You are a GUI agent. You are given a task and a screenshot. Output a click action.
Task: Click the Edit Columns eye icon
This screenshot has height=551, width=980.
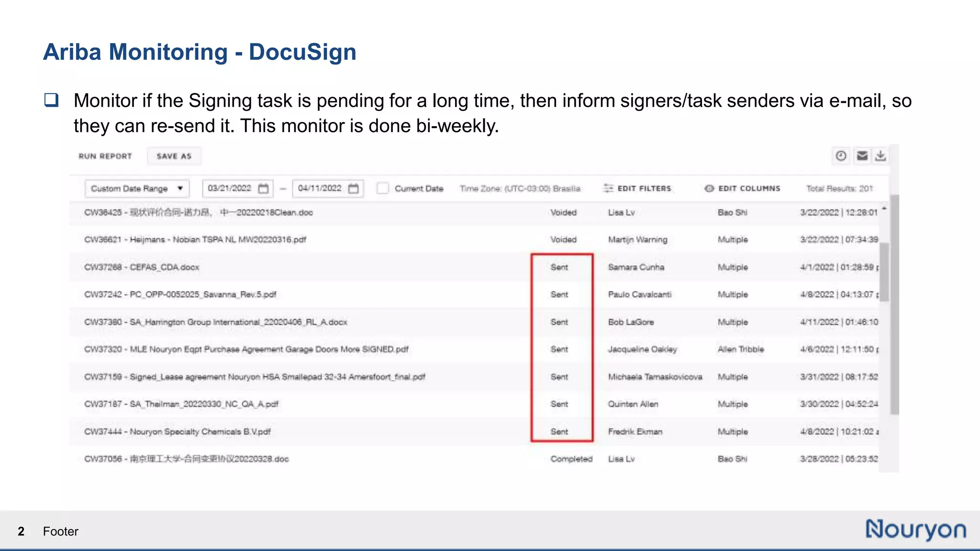coord(709,188)
